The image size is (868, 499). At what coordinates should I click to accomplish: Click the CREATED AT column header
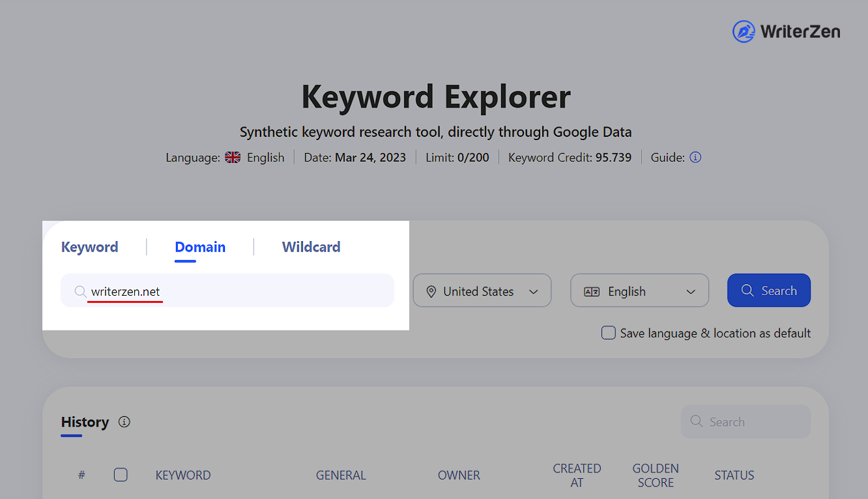[577, 476]
